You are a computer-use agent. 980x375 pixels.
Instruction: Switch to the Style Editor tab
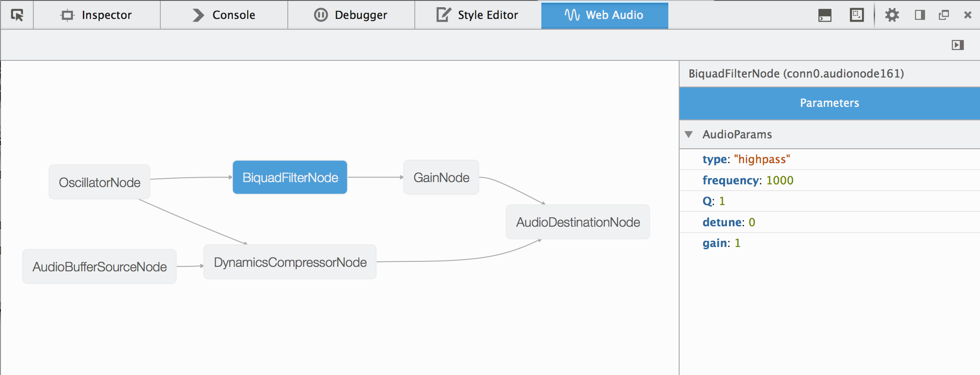(x=478, y=15)
